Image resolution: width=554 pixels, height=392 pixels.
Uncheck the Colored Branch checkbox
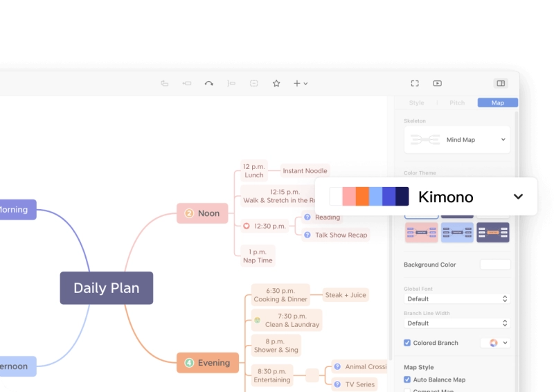click(x=407, y=343)
